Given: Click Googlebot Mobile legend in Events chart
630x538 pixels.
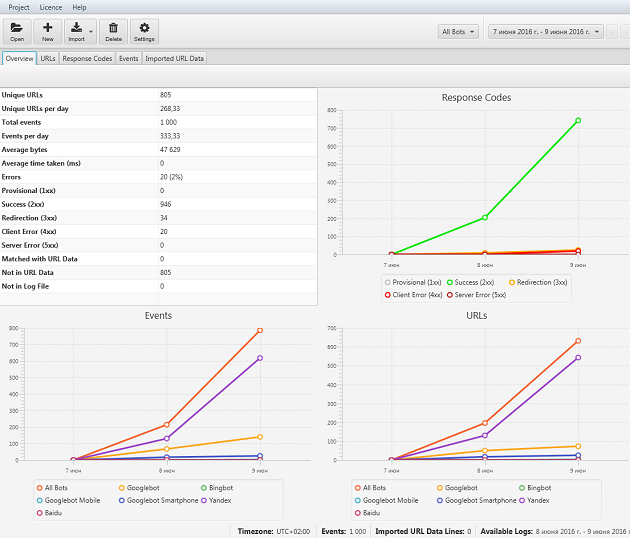Looking at the screenshot, I should [68, 500].
